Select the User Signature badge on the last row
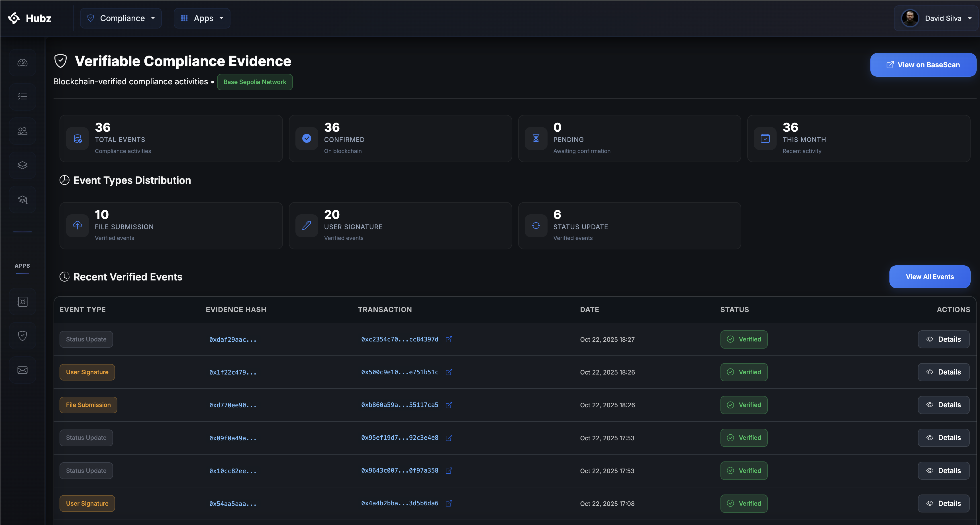Viewport: 980px width, 525px height. [87, 503]
